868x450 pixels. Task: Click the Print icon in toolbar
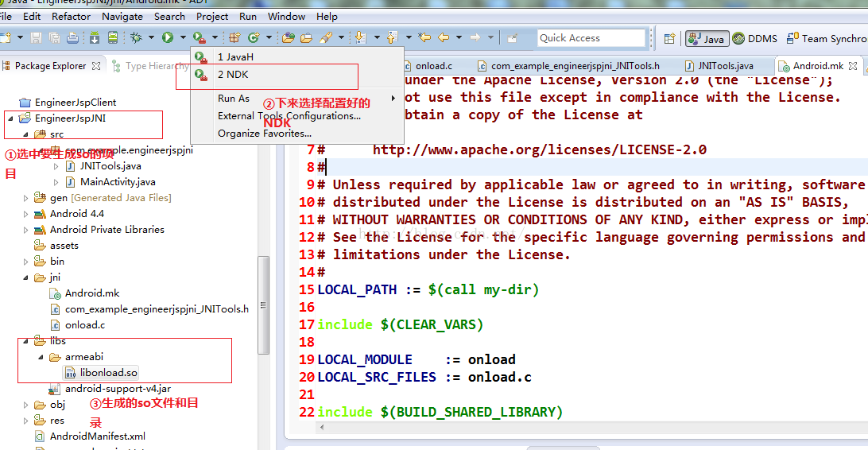pos(72,37)
